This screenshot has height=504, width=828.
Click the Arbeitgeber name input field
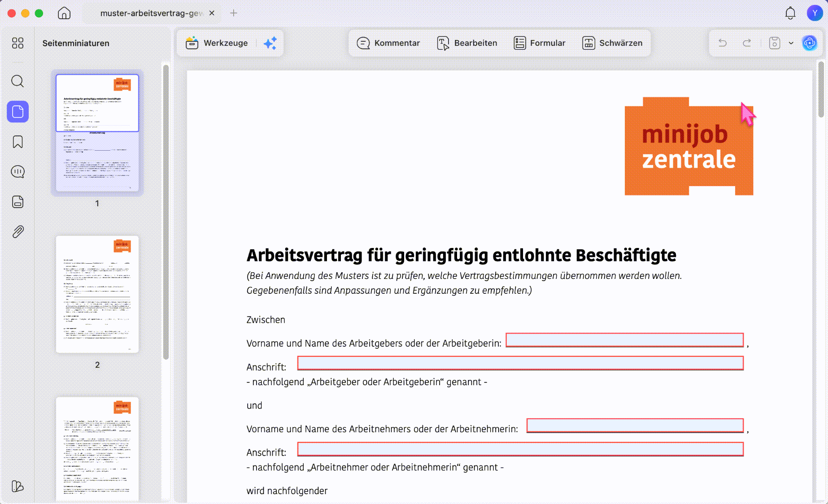click(x=624, y=340)
